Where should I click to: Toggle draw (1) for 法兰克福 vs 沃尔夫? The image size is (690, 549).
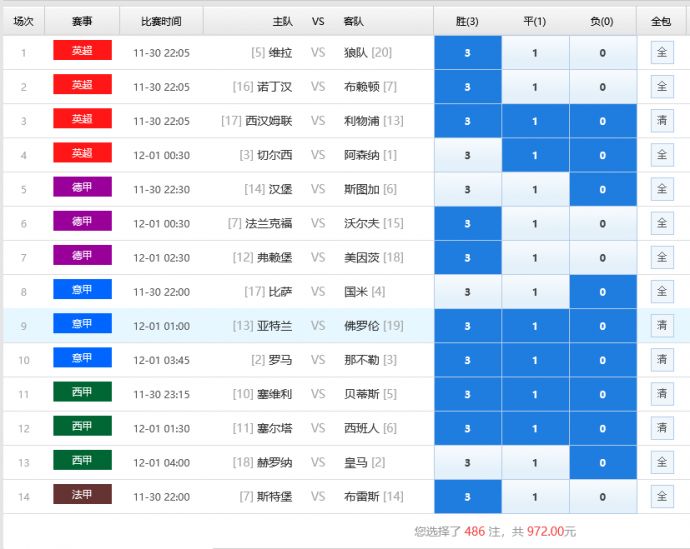pyautogui.click(x=535, y=223)
